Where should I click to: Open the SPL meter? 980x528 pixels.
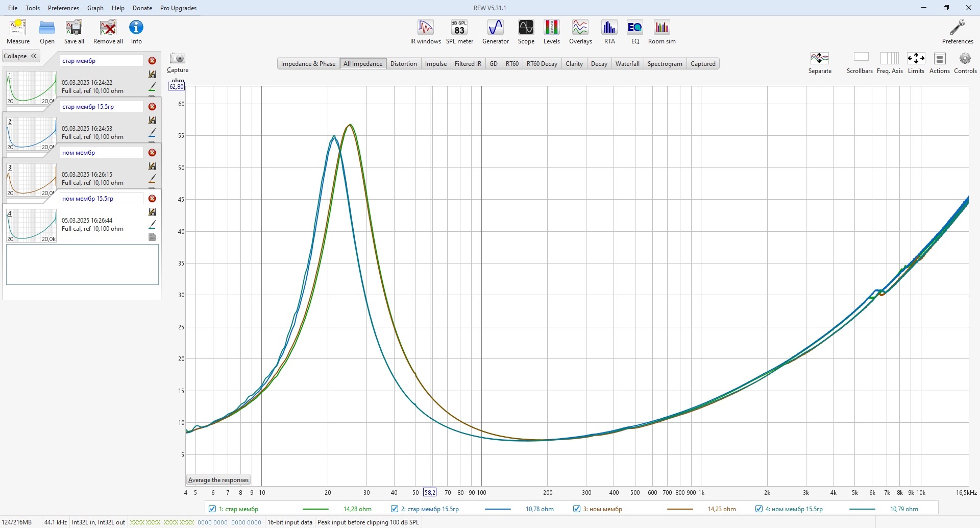click(459, 32)
